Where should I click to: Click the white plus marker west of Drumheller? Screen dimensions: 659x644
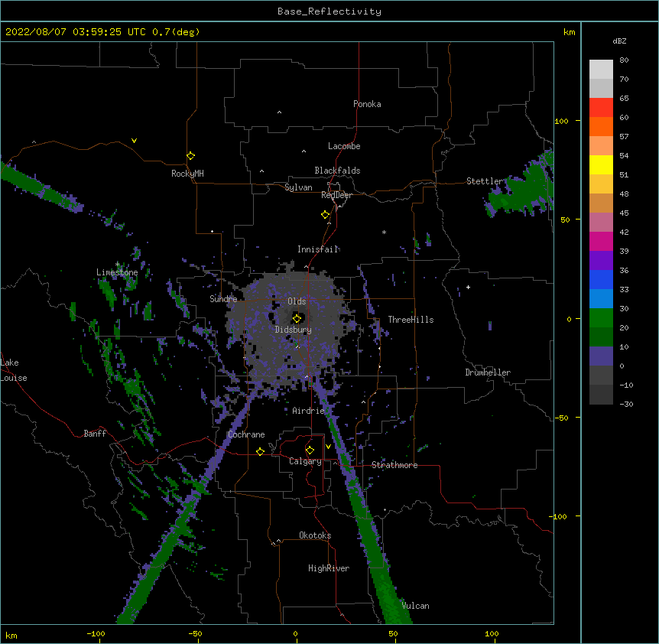(x=468, y=287)
